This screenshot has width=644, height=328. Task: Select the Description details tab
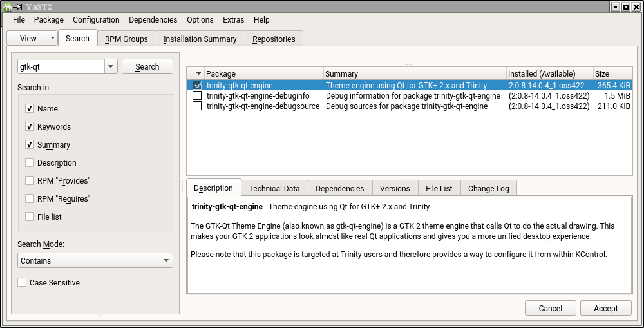pos(214,188)
